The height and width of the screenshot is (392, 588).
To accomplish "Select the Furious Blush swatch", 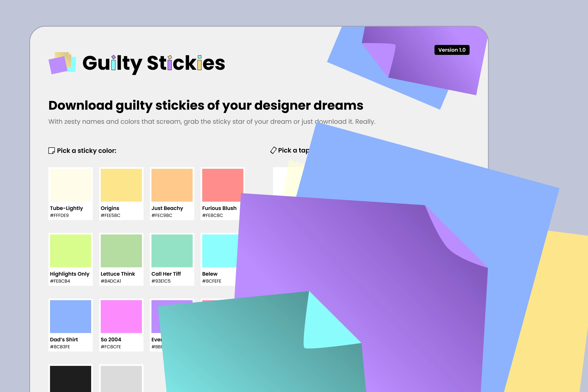I will tap(222, 185).
